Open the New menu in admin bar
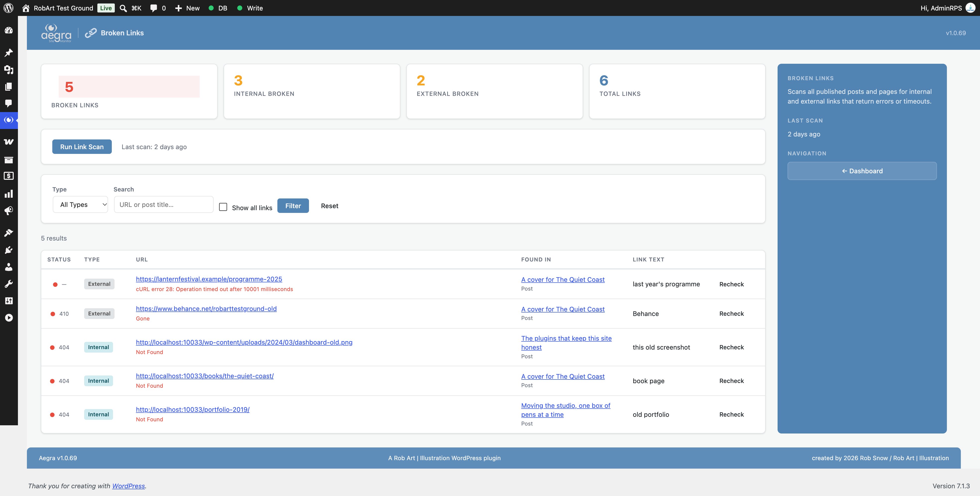 [x=187, y=8]
